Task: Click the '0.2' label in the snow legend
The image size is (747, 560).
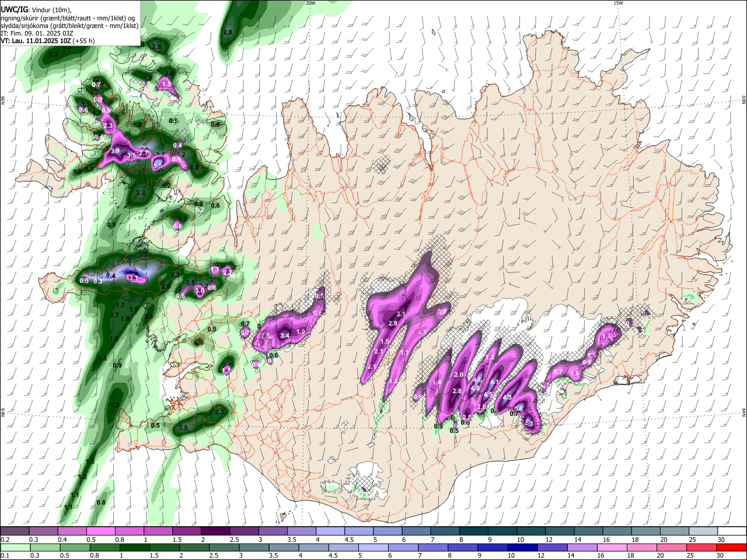Action: tap(5, 539)
